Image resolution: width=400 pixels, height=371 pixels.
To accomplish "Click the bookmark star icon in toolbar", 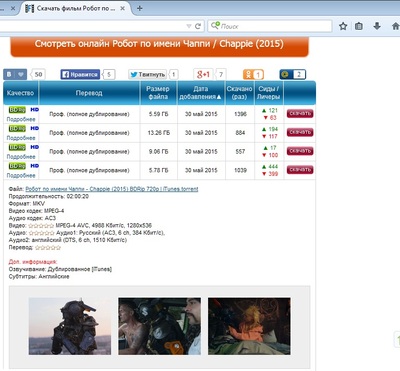I will click(x=343, y=26).
